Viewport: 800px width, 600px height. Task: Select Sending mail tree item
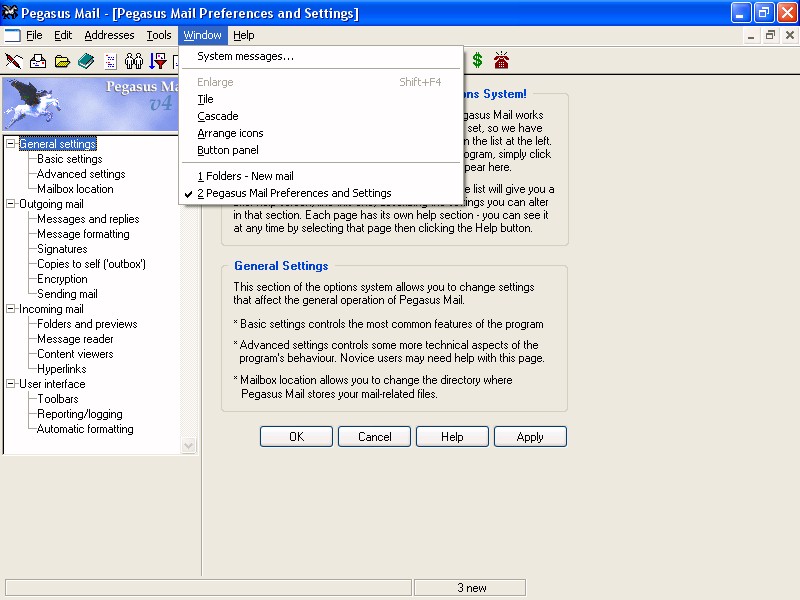click(67, 294)
